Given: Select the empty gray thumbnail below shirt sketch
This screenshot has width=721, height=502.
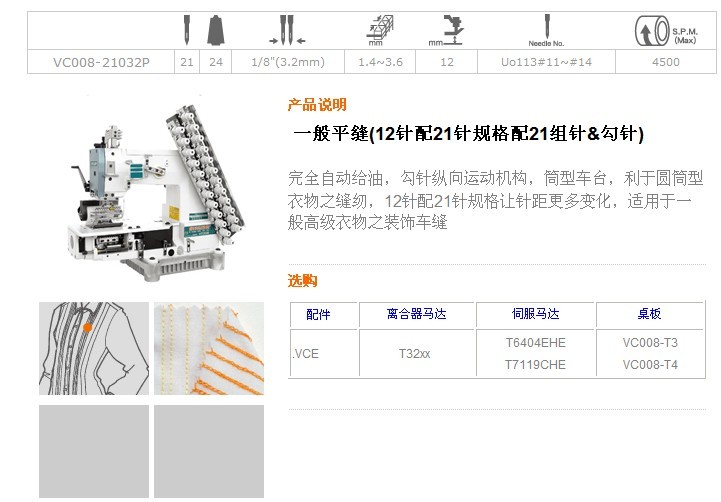Looking at the screenshot, I should tap(94, 451).
